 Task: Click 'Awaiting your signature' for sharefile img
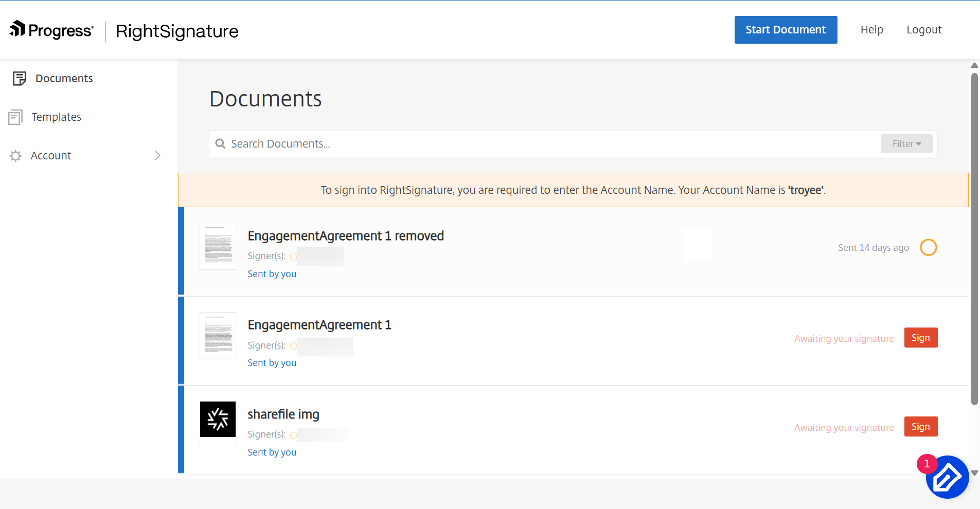(844, 428)
